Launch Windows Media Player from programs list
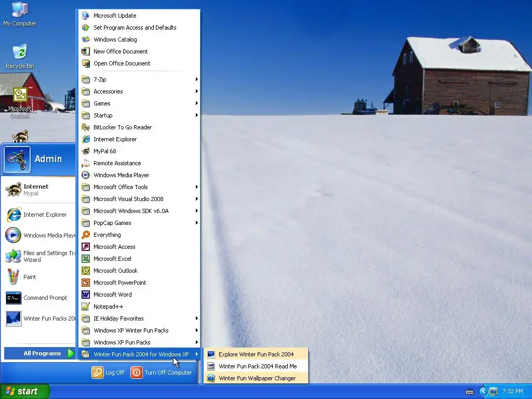The height and width of the screenshot is (399, 532). coord(86,175)
